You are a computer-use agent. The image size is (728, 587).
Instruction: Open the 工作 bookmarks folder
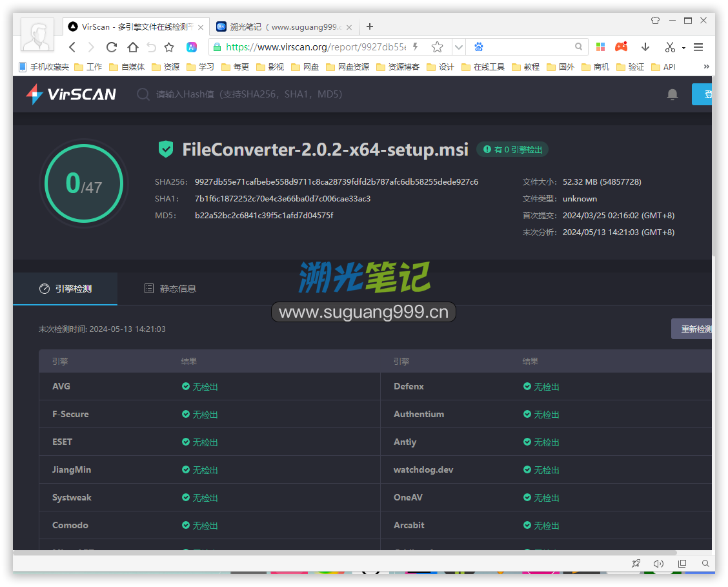click(x=88, y=67)
